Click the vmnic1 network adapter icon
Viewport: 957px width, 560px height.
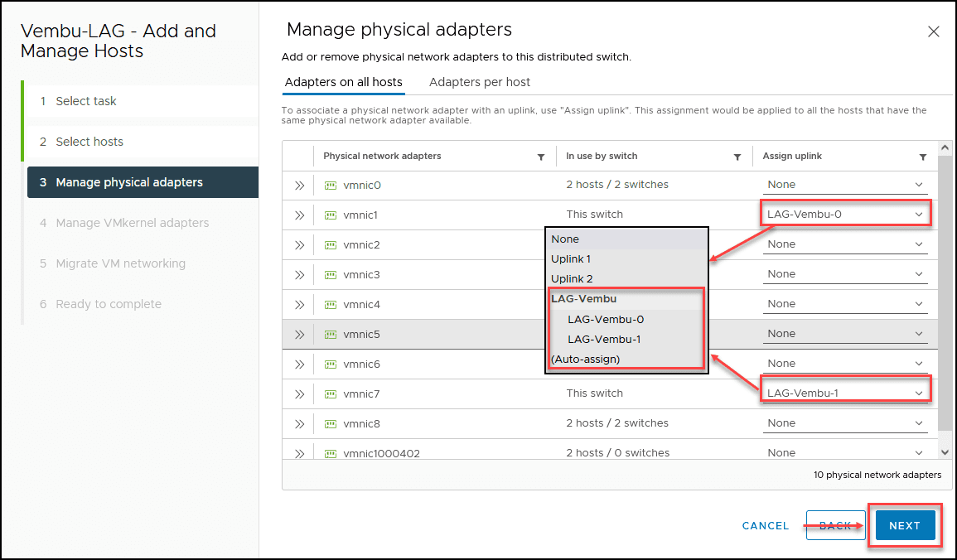tap(331, 215)
